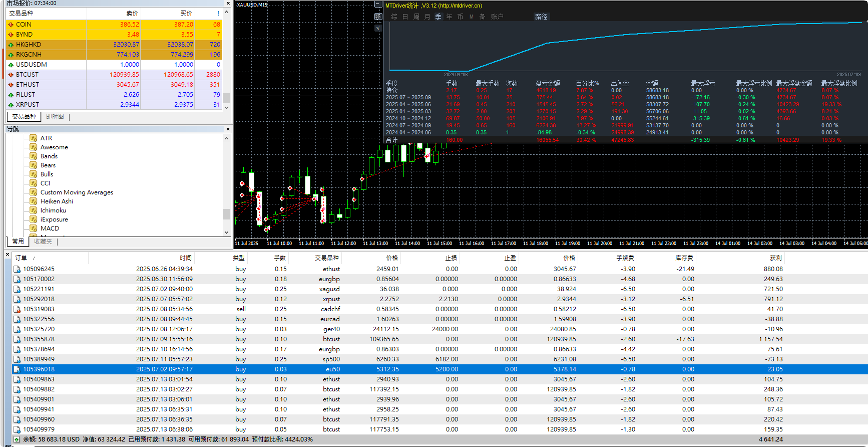Click the USDUSDM symbol arrow icon
Screen dimensions: 868x447
[11, 65]
